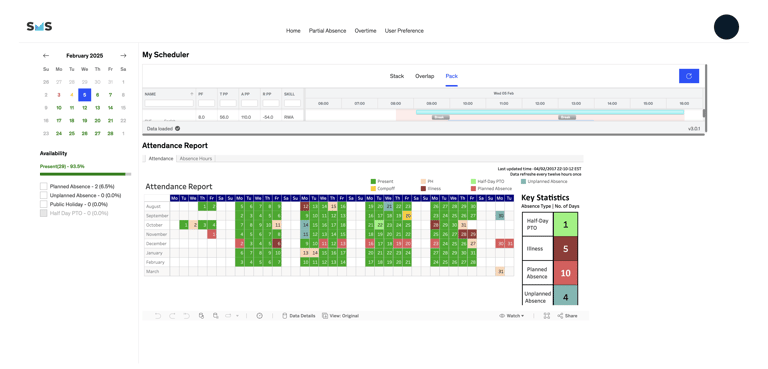The width and height of the screenshot is (768, 369).
Task: Select February 5 in the calendar
Action: coord(84,95)
